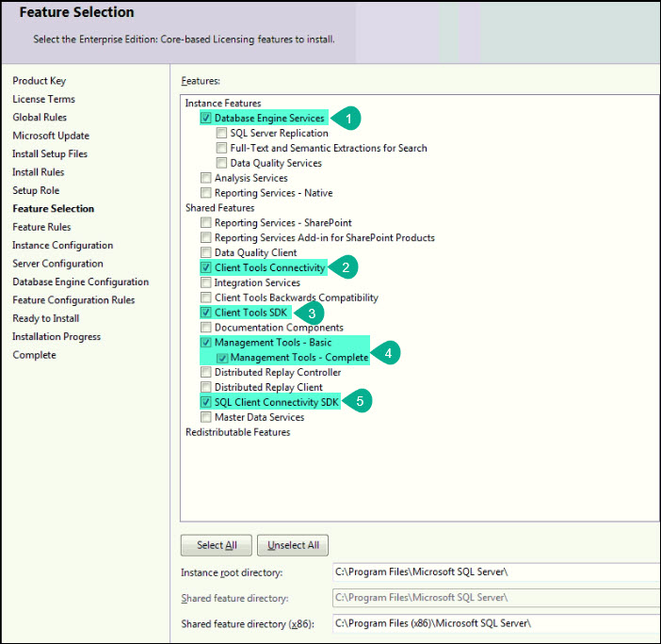Click the Shared Features heading
Screen dimensions: 661x644
tap(220, 208)
